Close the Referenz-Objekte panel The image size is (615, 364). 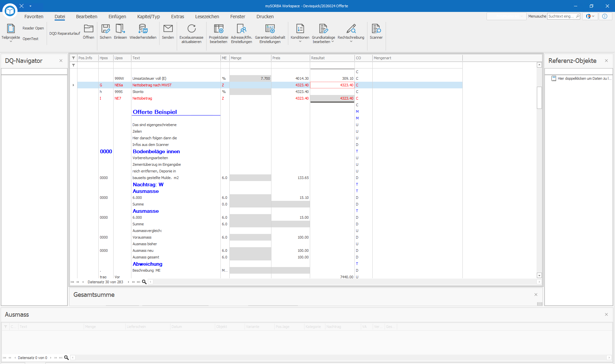pos(606,61)
